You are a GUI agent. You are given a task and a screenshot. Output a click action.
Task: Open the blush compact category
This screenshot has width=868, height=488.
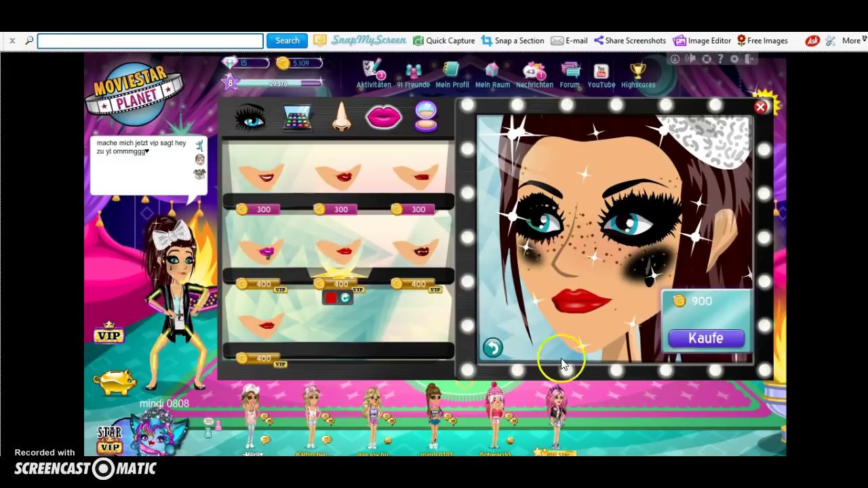pyautogui.click(x=426, y=117)
